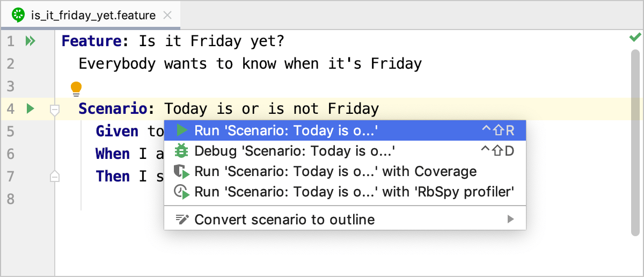Expand the Convert scenario to outline submenu arrow

[510, 219]
